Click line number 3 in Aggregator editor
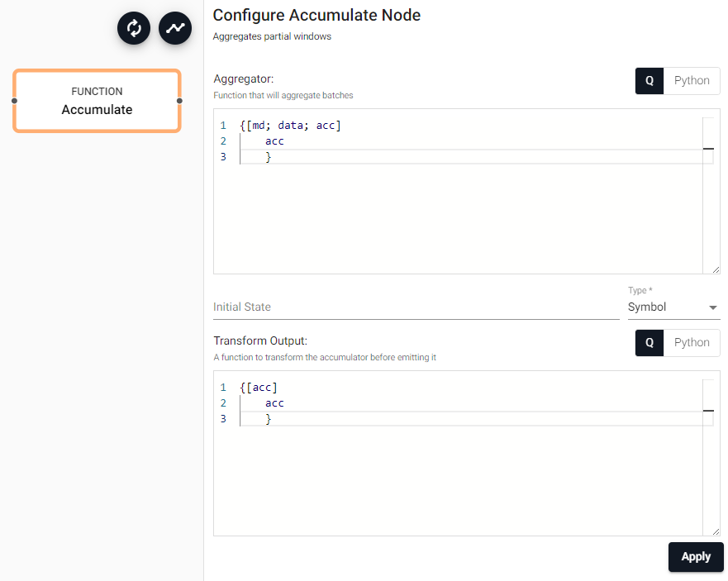This screenshot has width=728, height=581. click(223, 157)
